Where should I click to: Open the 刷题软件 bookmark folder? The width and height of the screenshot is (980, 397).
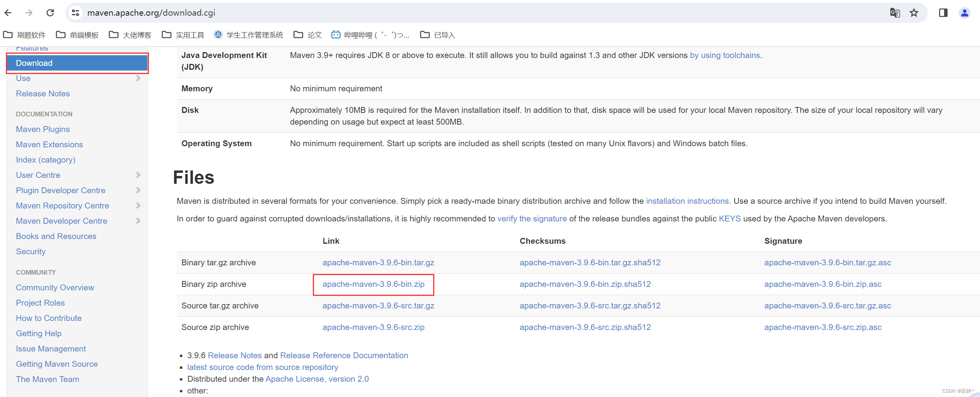pos(25,35)
